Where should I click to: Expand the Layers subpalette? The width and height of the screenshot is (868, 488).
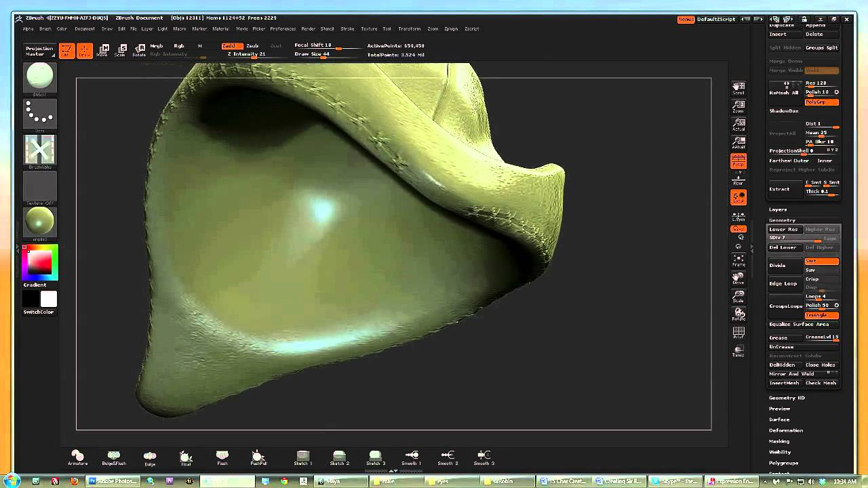(778, 209)
